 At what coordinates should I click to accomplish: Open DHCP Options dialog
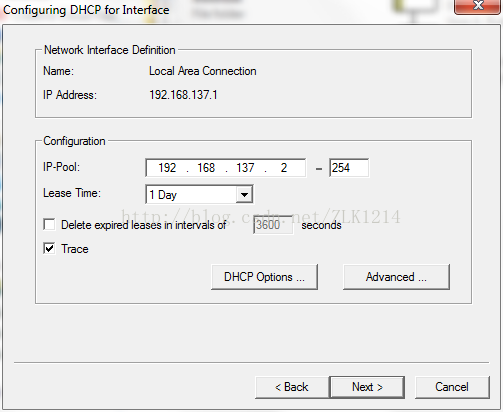point(264,277)
